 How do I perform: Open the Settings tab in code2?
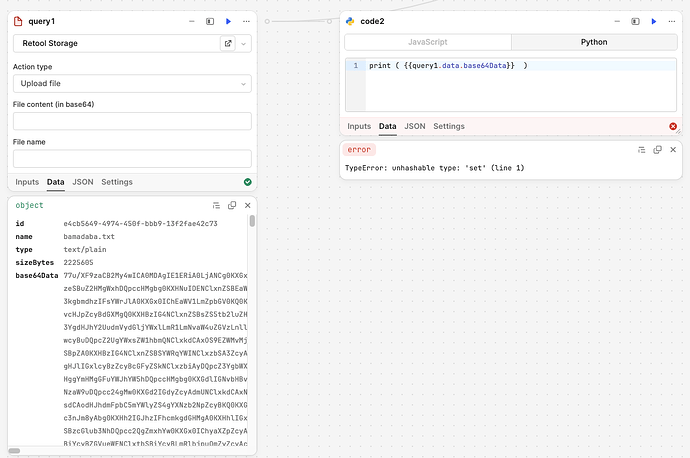[x=449, y=126]
